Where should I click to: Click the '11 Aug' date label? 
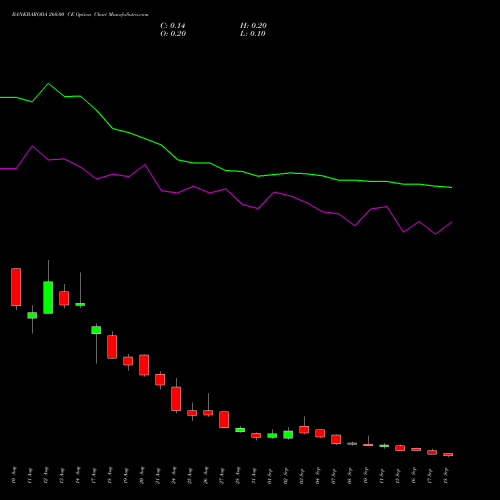(x=30, y=476)
